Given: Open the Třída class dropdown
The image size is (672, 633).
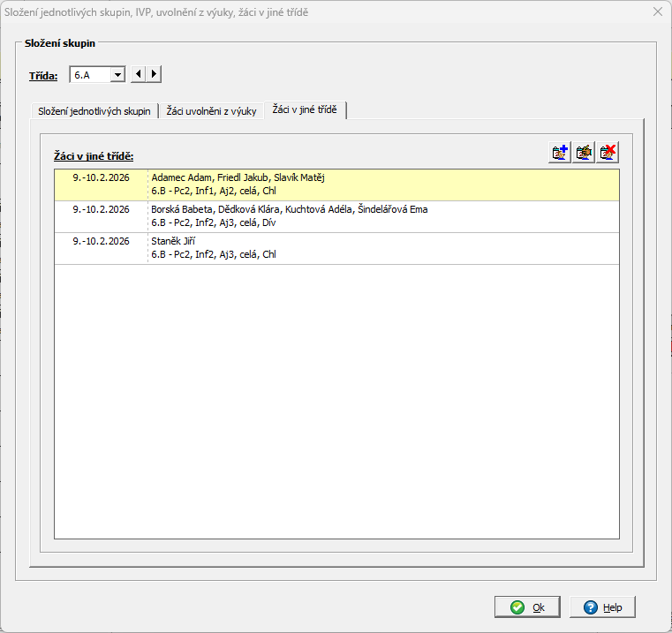Looking at the screenshot, I should point(117,75).
